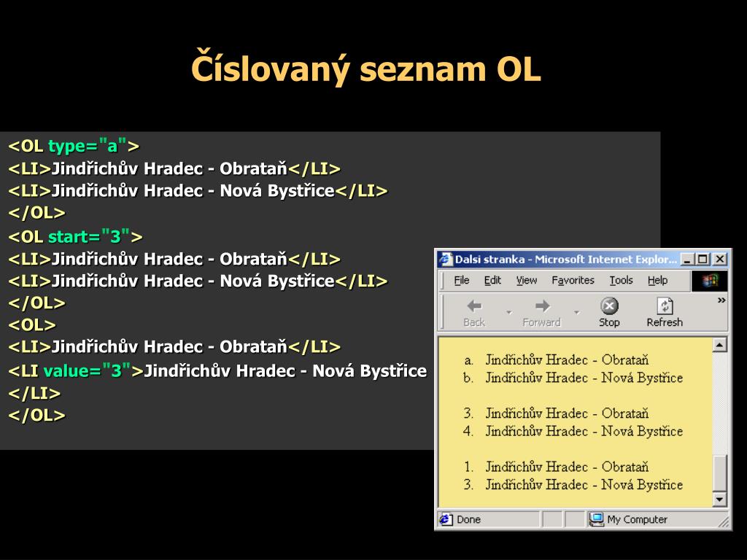Open the Back history dropdown arrow
The width and height of the screenshot is (747, 560).
(508, 312)
